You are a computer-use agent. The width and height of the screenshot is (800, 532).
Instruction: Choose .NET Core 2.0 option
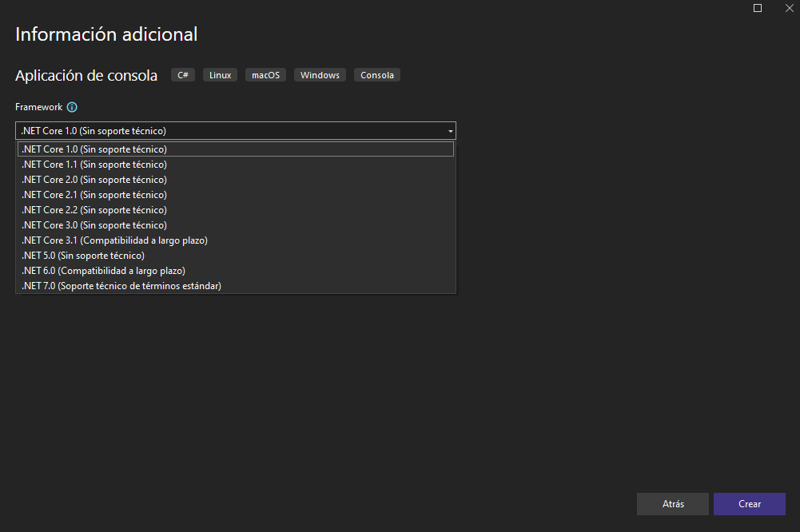click(x=236, y=180)
